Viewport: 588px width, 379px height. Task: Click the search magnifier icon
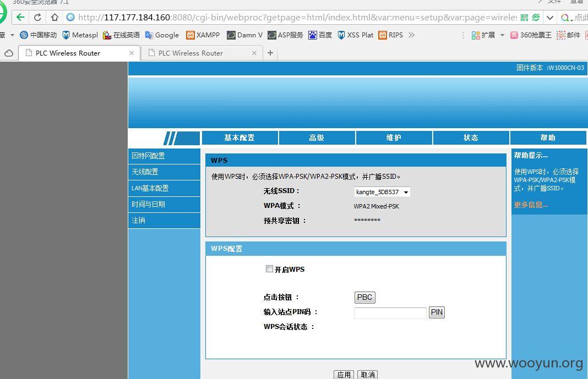[565, 18]
